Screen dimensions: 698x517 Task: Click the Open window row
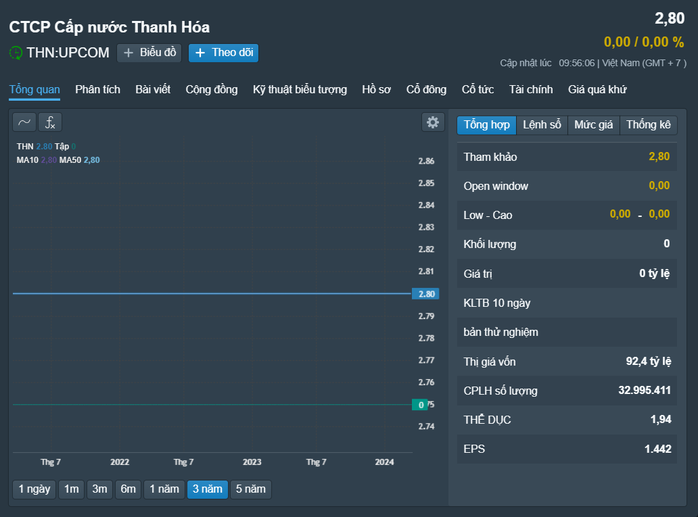pos(567,186)
